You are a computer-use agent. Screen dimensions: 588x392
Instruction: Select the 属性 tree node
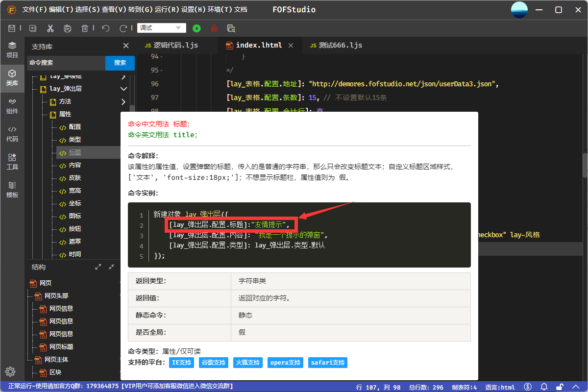(65, 114)
